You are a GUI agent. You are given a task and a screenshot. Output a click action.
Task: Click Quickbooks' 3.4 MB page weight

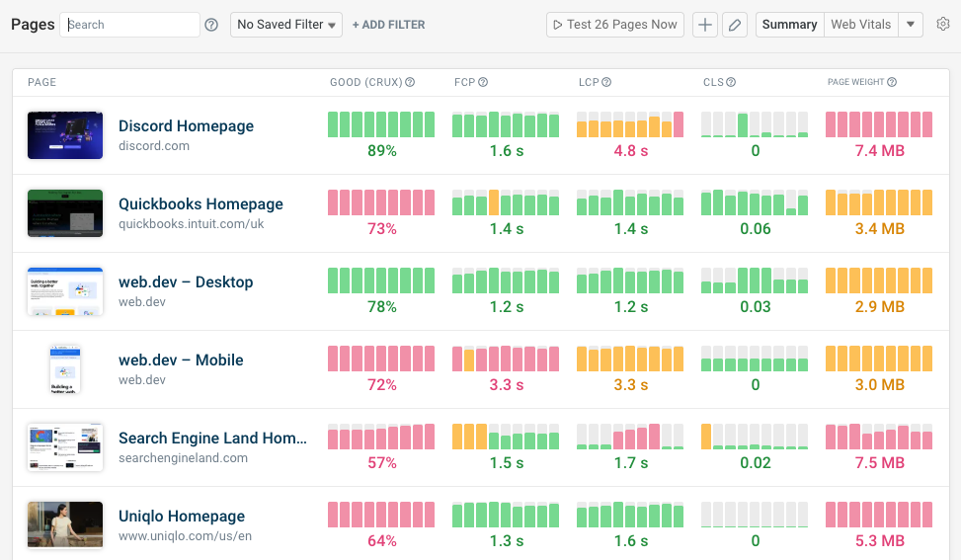(x=879, y=228)
